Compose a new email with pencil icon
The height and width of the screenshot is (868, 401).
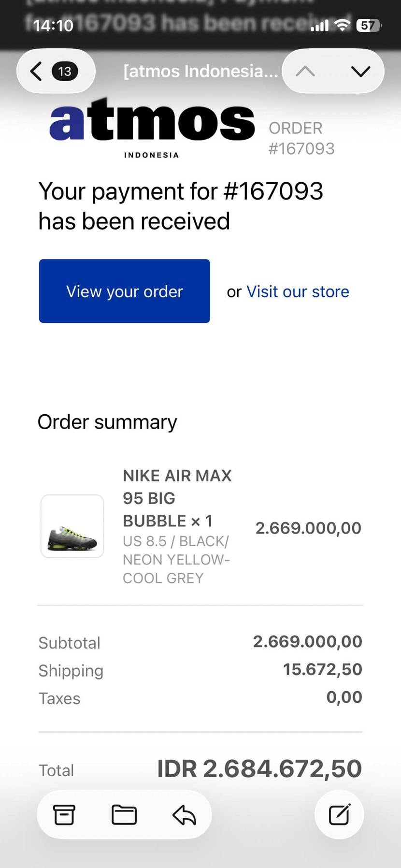click(339, 815)
